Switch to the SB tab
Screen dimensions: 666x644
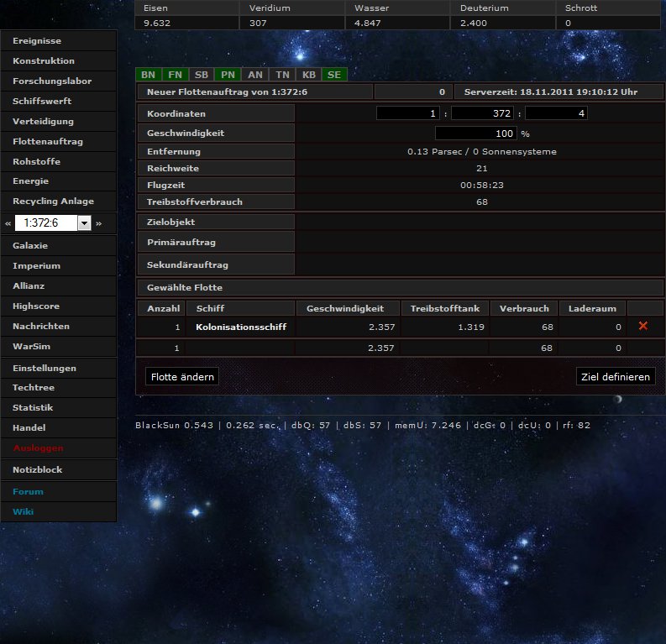tap(202, 75)
